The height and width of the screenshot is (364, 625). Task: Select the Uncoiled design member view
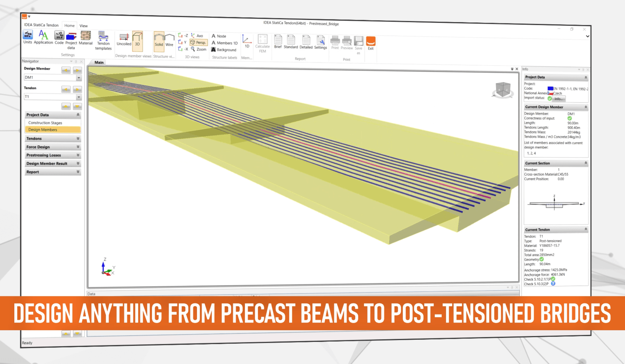tap(124, 39)
